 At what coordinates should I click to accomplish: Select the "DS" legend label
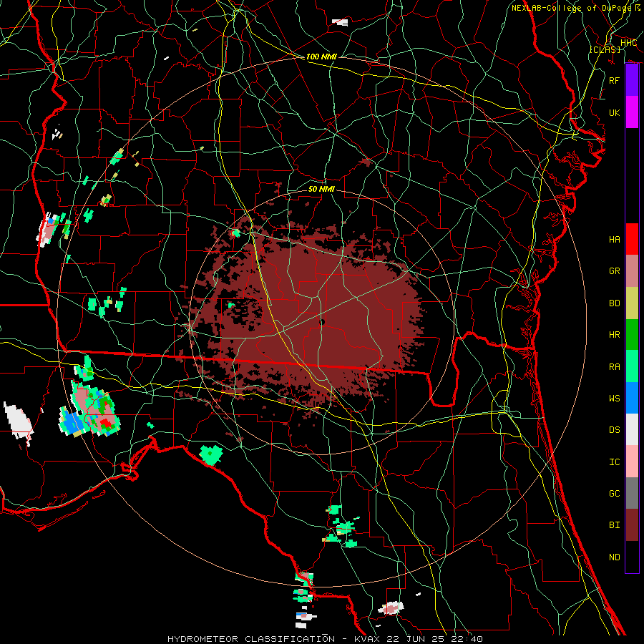pyautogui.click(x=615, y=430)
